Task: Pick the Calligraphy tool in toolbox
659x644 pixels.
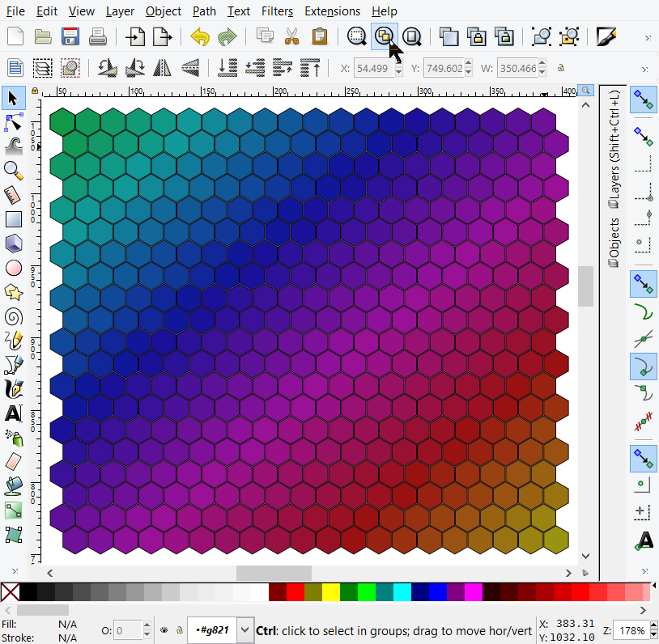Action: click(x=13, y=389)
